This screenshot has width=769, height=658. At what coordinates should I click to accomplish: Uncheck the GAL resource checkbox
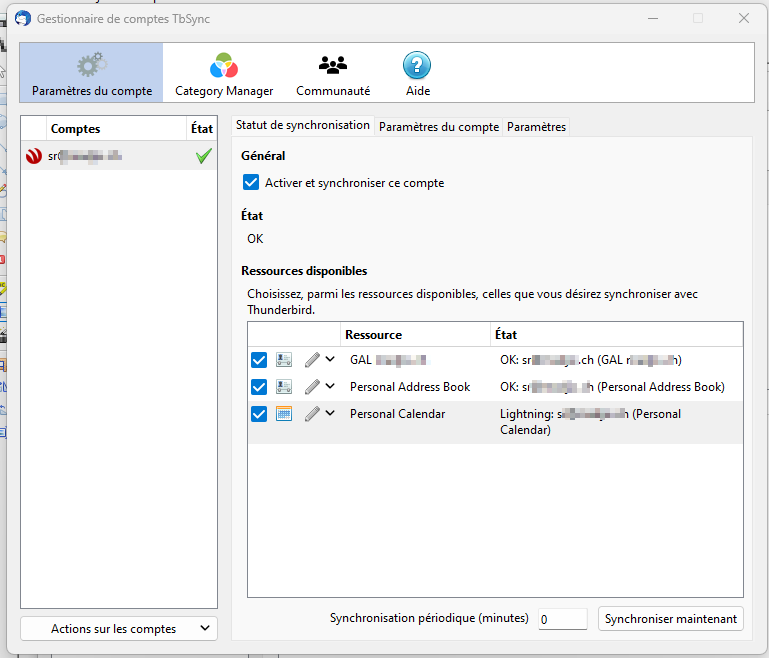tap(259, 360)
